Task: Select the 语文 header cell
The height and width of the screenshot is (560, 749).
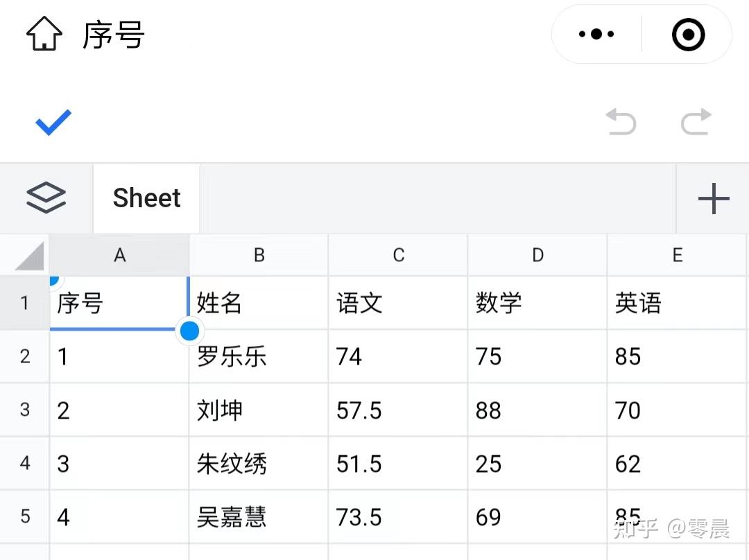Action: (x=398, y=303)
